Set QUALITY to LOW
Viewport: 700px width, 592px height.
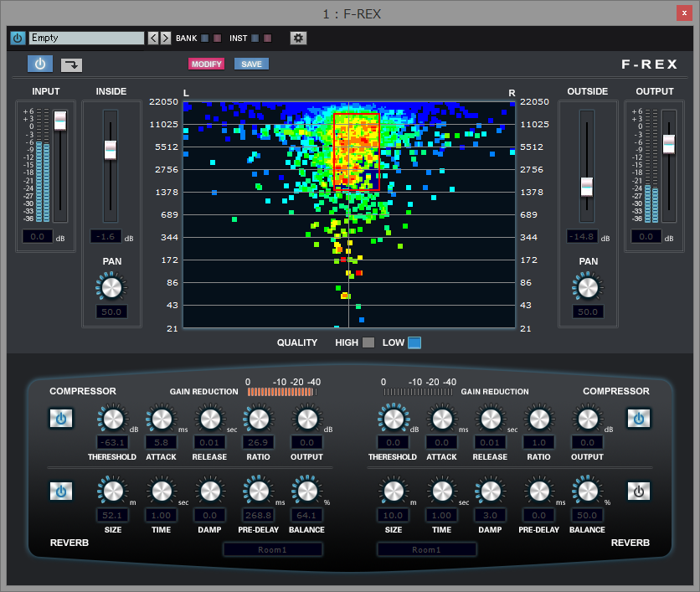pos(414,342)
